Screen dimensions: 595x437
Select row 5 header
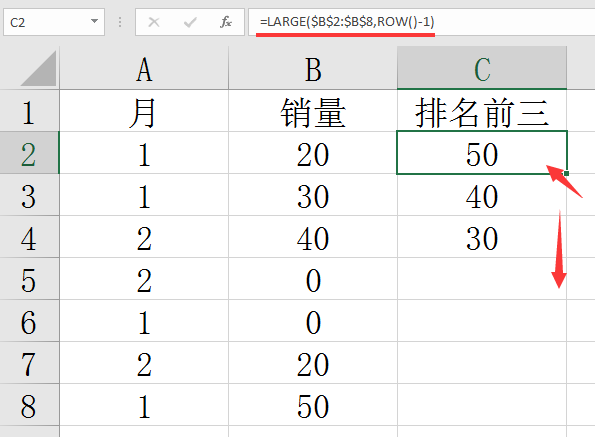(29, 279)
